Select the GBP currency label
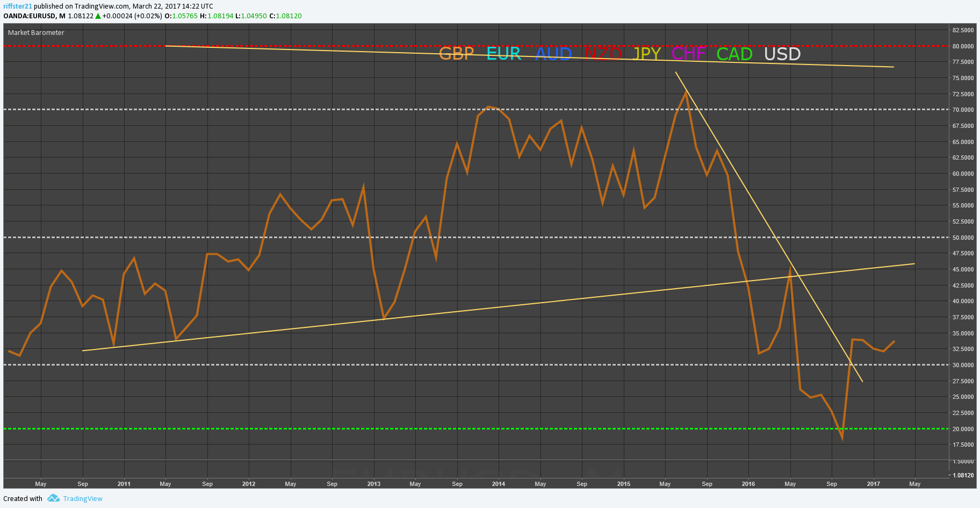This screenshot has width=980, height=508. coord(456,54)
